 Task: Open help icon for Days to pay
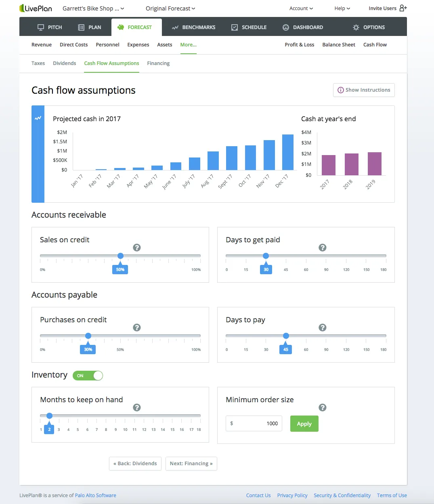point(322,328)
